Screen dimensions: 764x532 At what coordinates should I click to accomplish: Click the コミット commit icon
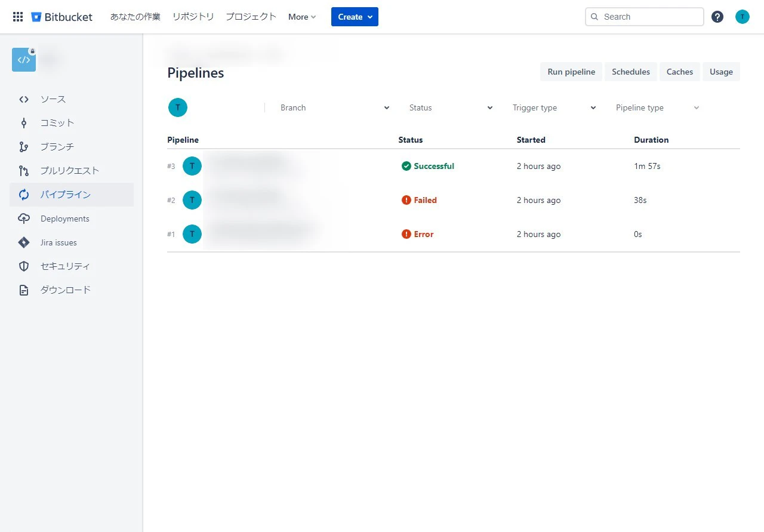24,123
